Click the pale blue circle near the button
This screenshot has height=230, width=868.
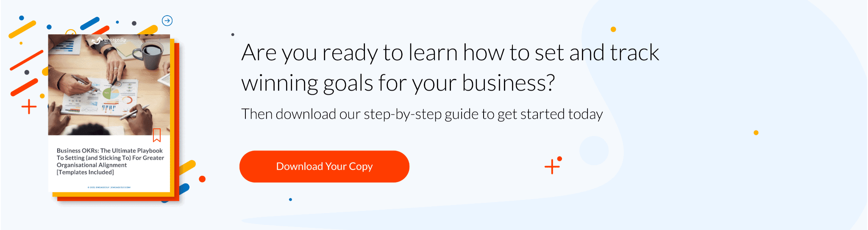coord(594,151)
